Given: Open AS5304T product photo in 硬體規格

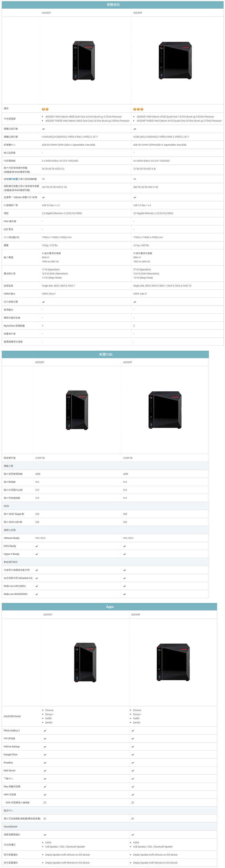Looking at the screenshot, I should (175, 61).
